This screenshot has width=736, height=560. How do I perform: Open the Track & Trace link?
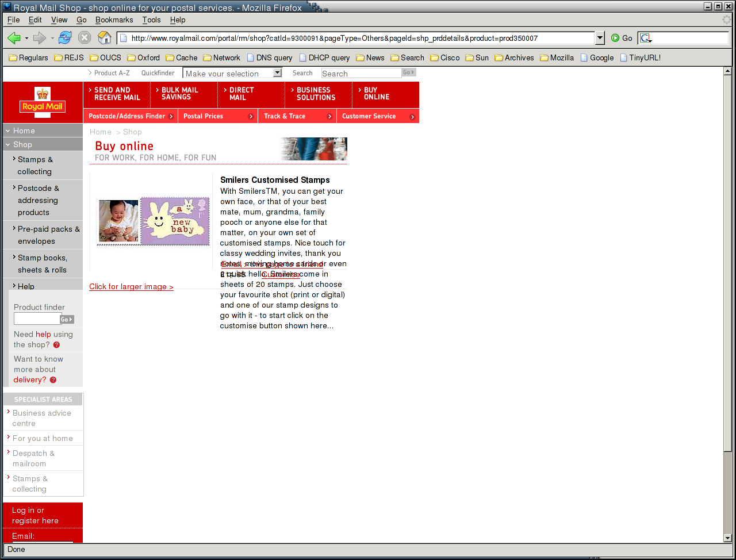coord(297,116)
